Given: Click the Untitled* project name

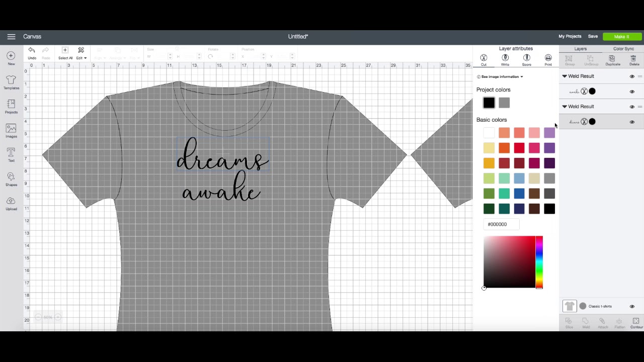Looking at the screenshot, I should pos(298,37).
